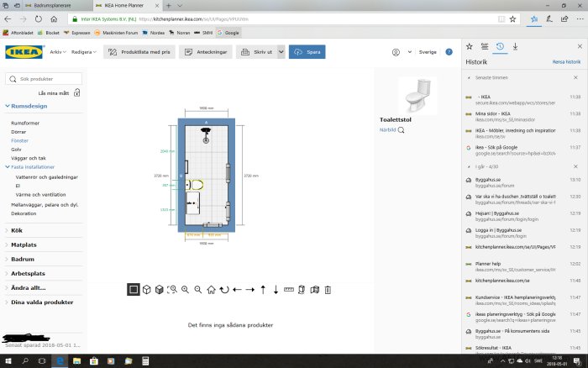Open the History clock tab in hub
The width and height of the screenshot is (588, 368).
500,46
